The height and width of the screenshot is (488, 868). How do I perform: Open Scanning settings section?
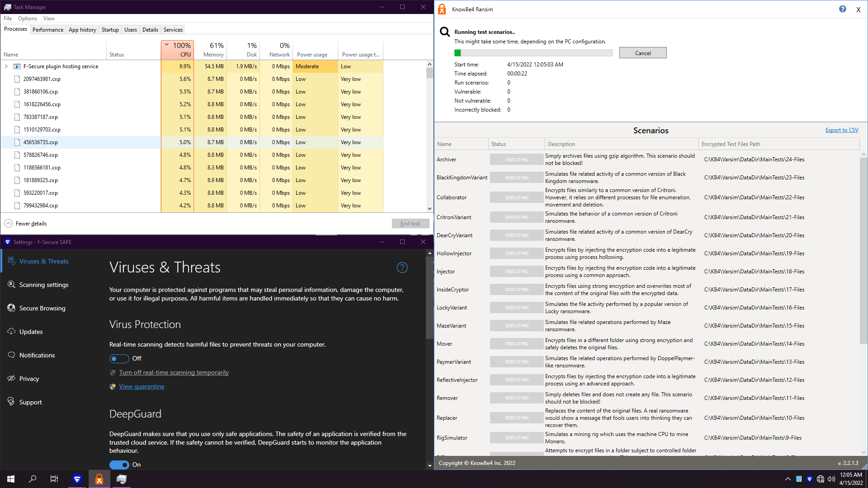(44, 285)
